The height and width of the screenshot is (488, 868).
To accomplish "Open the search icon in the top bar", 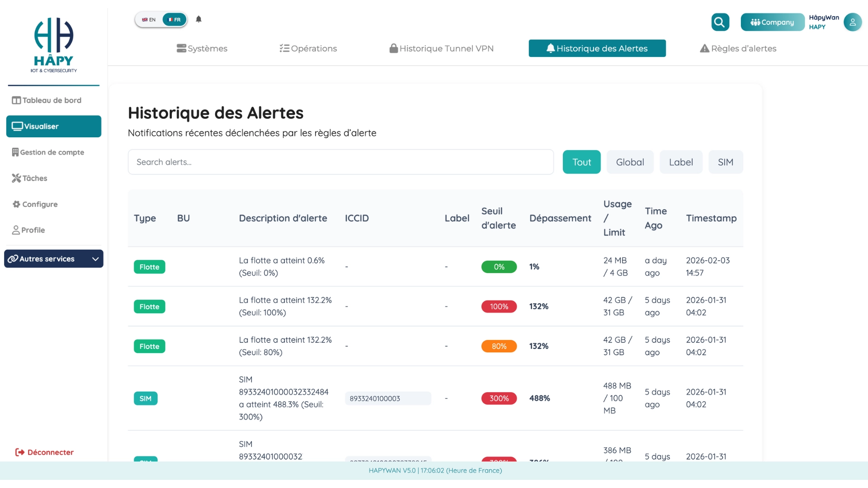I will 720,22.
